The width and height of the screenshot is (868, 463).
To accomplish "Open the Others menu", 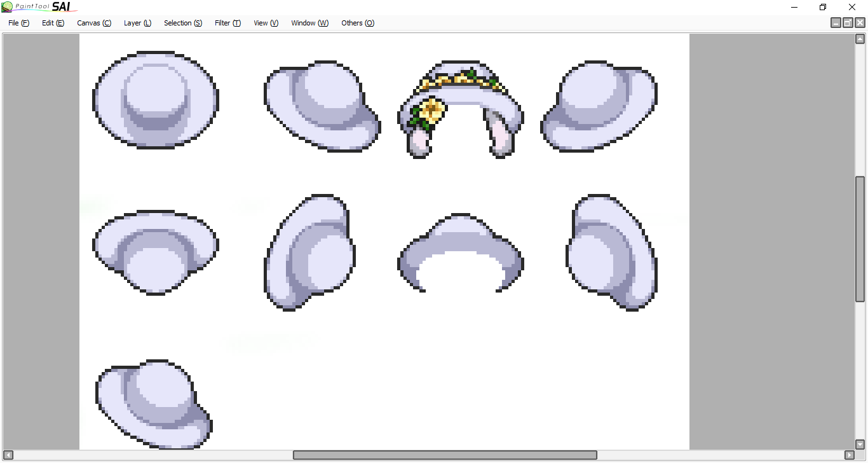I will pos(357,23).
